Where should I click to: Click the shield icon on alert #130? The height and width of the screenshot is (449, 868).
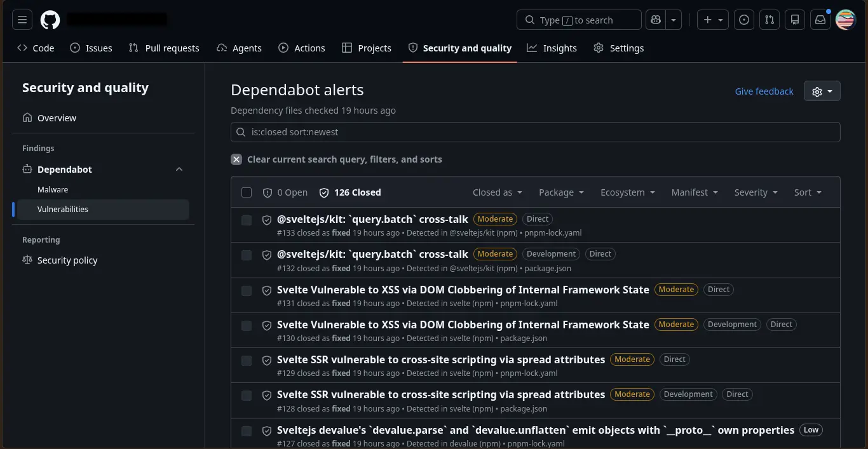267,325
